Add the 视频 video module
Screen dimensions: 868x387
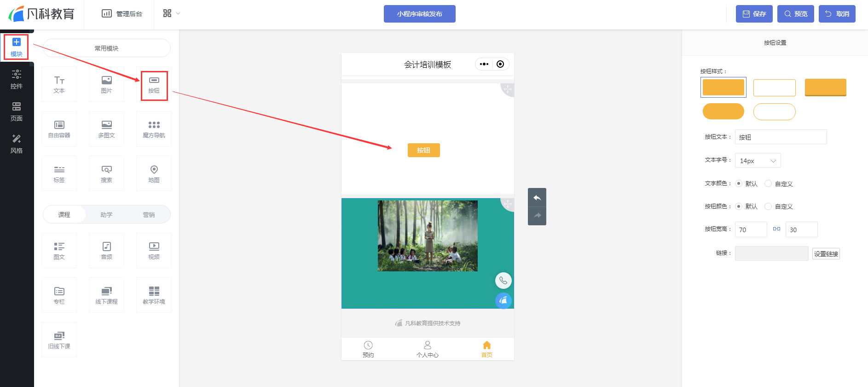[154, 251]
